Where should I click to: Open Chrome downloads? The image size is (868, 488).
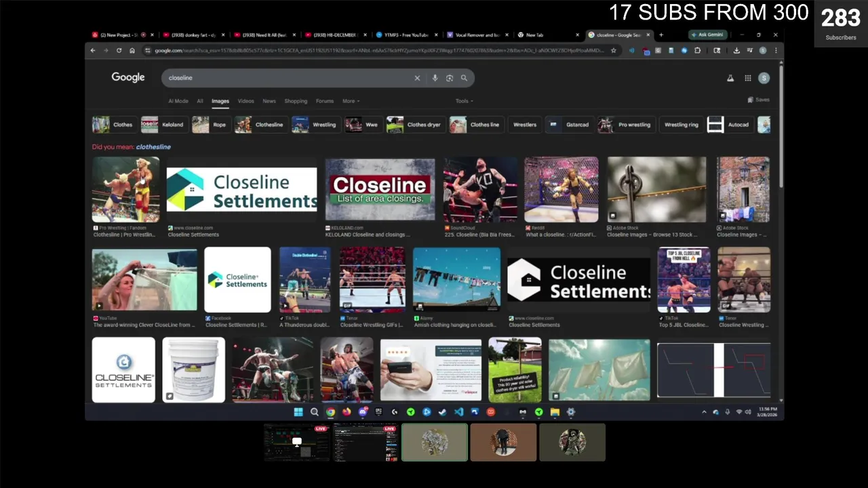pyautogui.click(x=736, y=50)
